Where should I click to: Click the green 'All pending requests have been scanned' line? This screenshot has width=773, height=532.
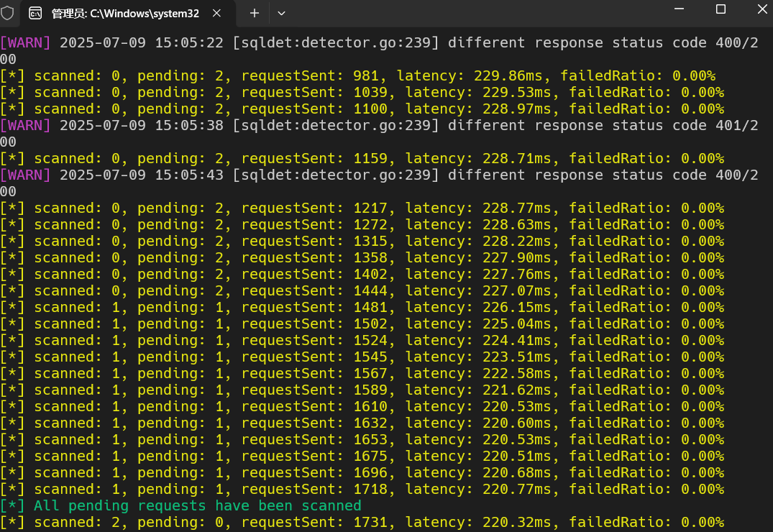pyautogui.click(x=181, y=506)
